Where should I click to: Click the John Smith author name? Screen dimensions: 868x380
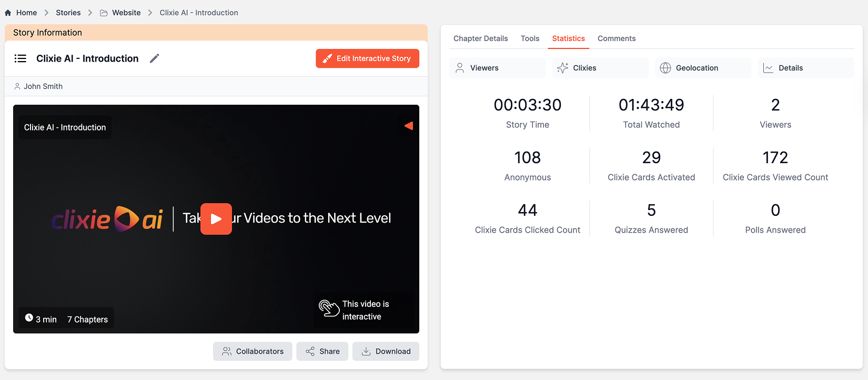click(43, 86)
